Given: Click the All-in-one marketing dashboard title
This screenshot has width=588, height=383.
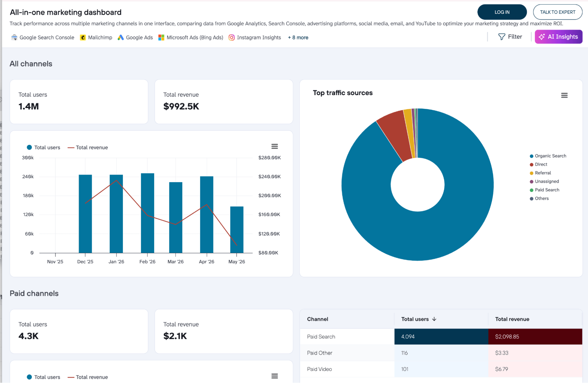Looking at the screenshot, I should click(66, 12).
